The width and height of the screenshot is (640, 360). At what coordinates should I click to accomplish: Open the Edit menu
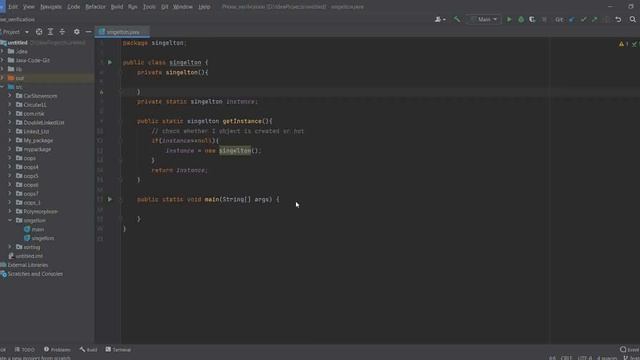(x=13, y=7)
